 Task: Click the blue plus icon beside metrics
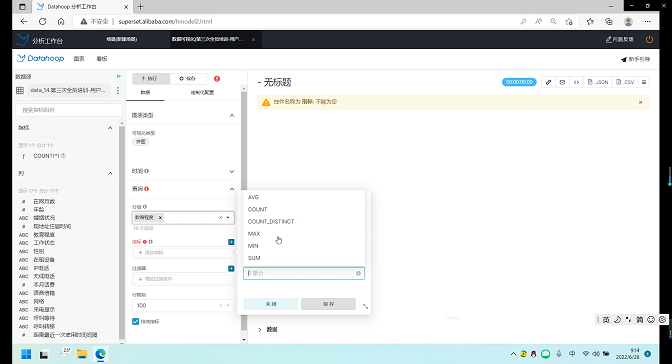231,242
